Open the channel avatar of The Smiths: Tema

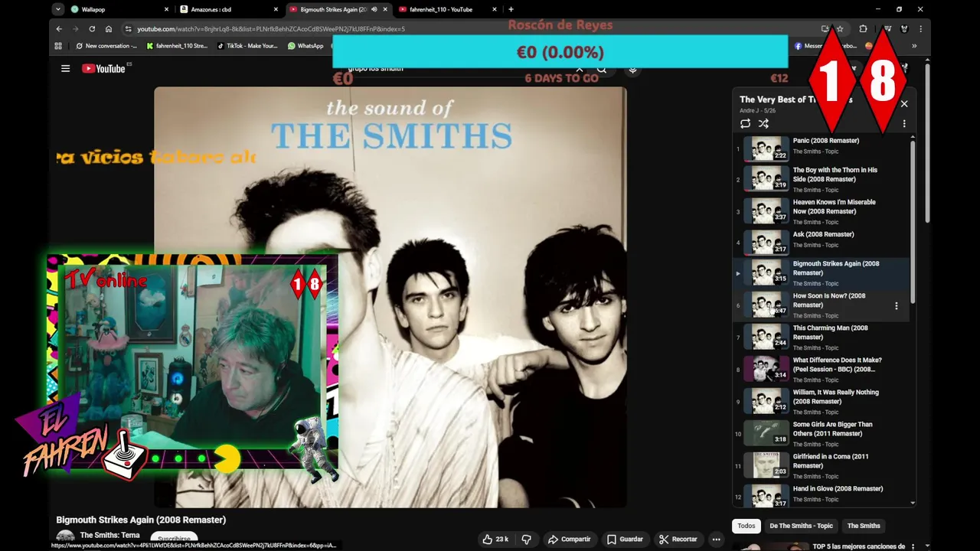[x=65, y=537]
